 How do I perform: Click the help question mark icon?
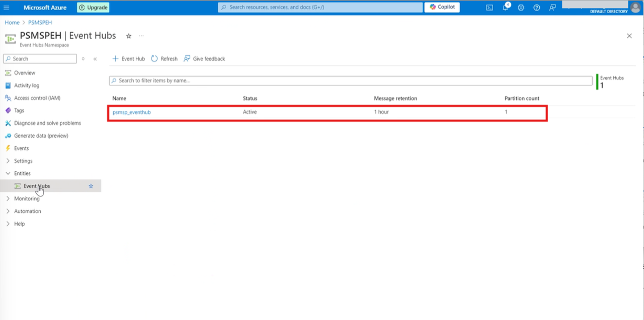point(537,8)
